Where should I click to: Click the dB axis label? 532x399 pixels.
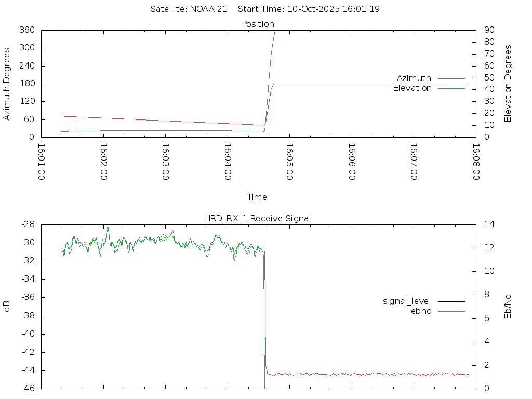(7, 307)
